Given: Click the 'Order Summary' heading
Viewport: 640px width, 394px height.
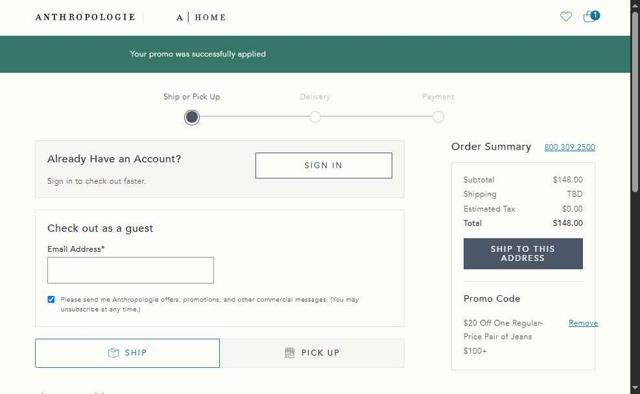Looking at the screenshot, I should [491, 147].
